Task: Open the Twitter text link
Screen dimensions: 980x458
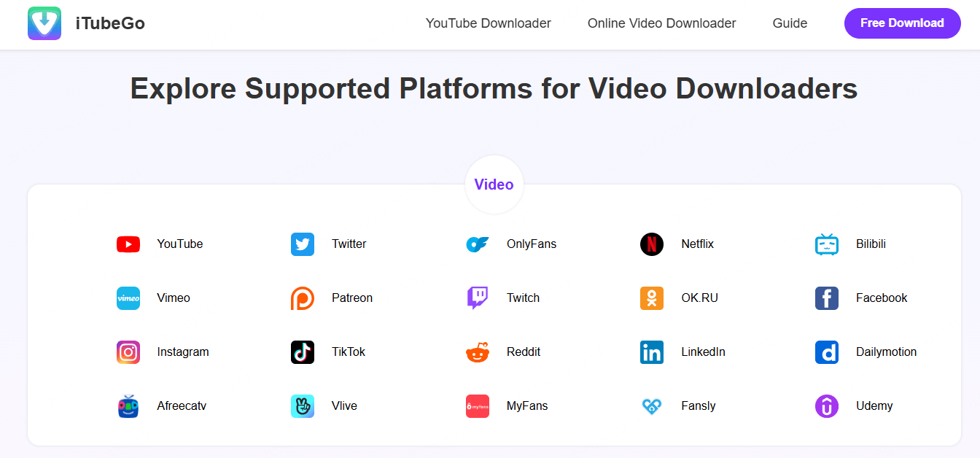Action: (349, 244)
